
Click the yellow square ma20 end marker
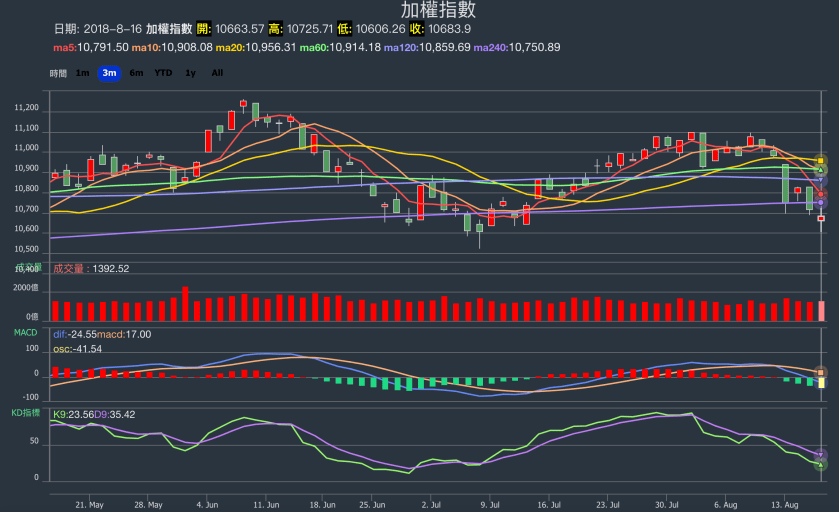821,160
